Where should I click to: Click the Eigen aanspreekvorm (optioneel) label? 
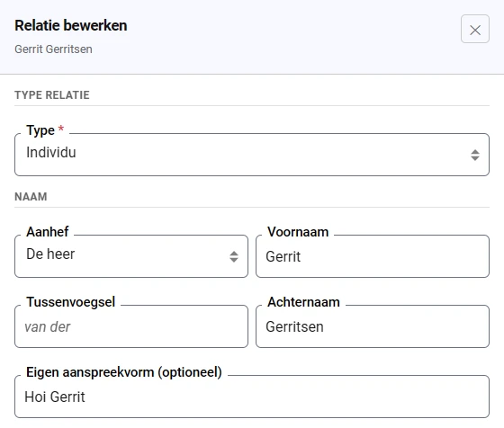click(x=124, y=372)
